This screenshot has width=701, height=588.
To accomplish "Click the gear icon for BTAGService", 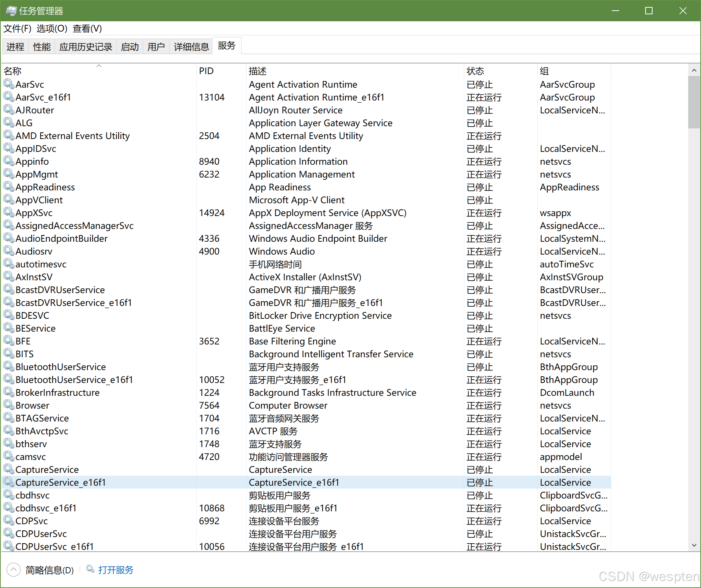I will tap(9, 418).
